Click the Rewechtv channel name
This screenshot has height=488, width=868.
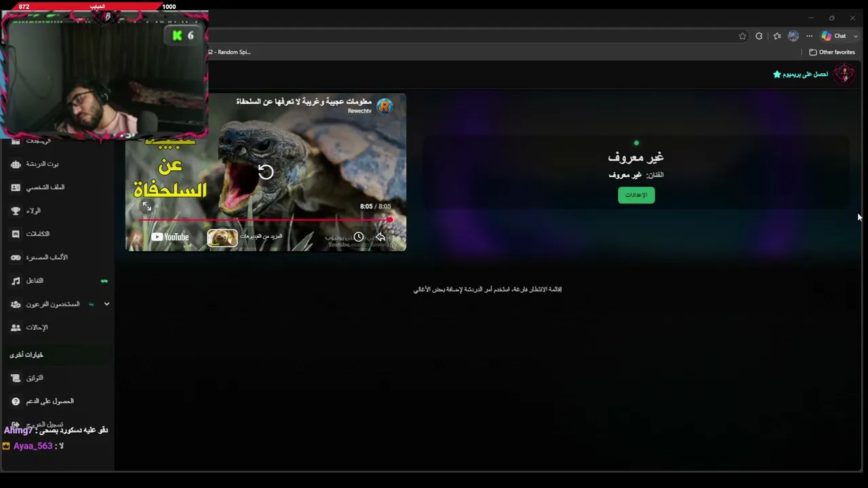point(359,111)
